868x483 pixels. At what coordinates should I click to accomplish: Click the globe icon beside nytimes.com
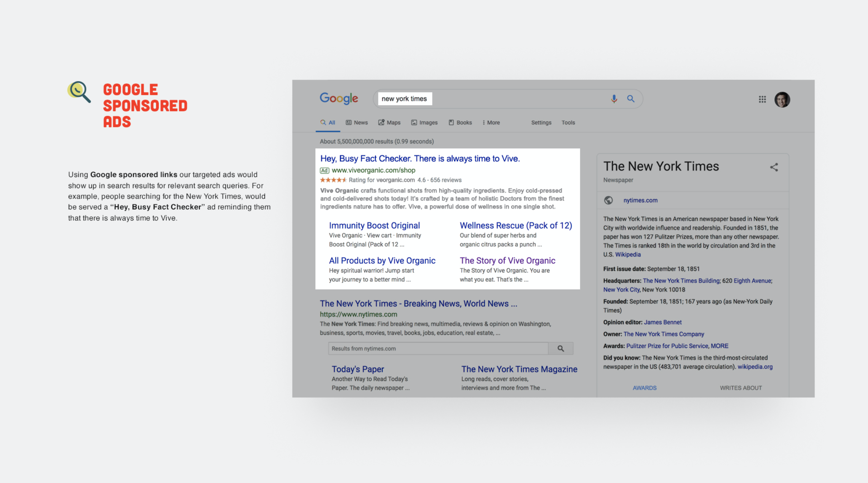tap(608, 200)
